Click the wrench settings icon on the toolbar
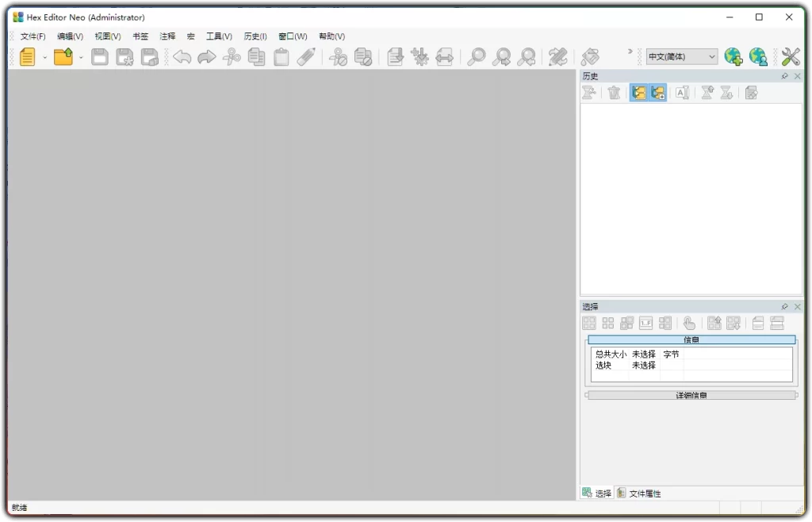 (x=791, y=56)
